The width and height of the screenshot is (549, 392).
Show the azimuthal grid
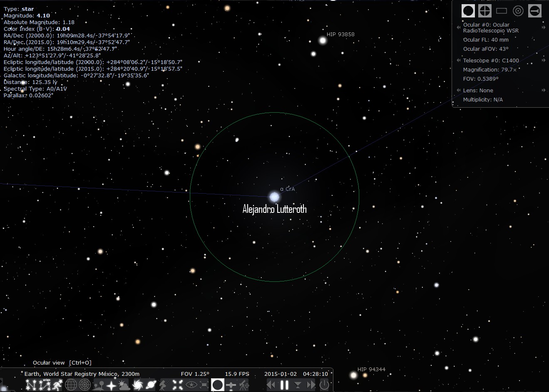pyautogui.click(x=84, y=385)
